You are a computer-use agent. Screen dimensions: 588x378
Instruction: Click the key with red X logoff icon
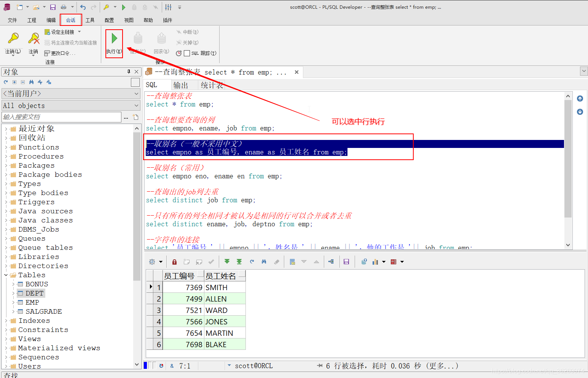(x=33, y=38)
